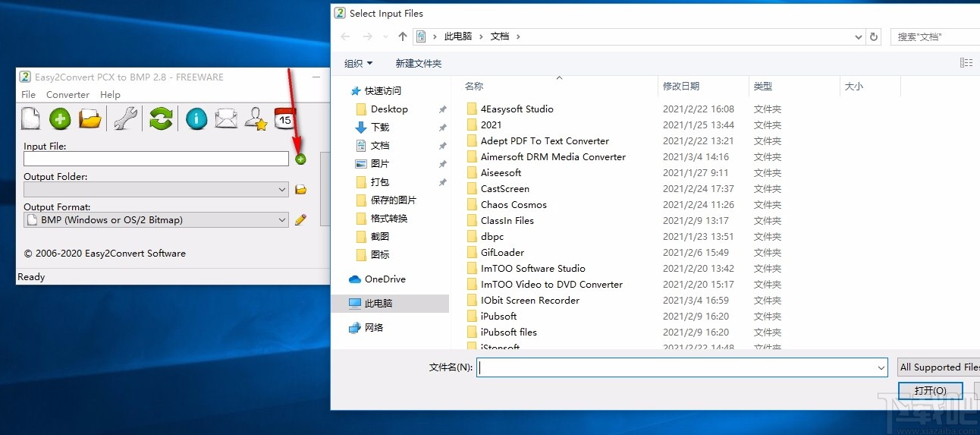
Task: Click 此电脑 in the address breadcrumb
Action: pos(457,36)
